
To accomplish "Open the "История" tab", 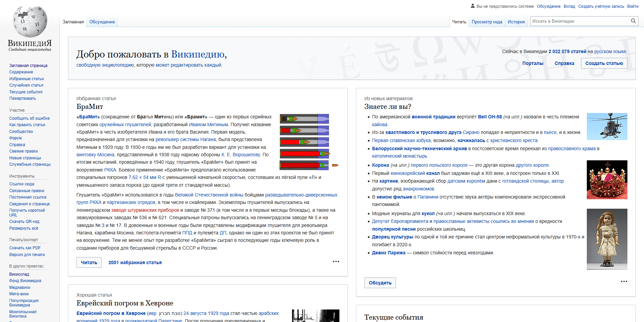I will coord(516,21).
